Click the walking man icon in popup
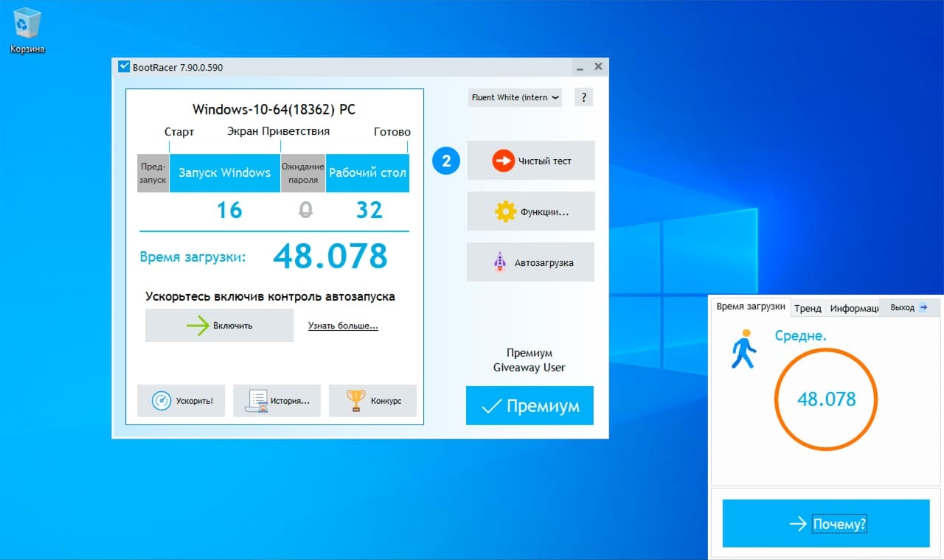This screenshot has width=944, height=560. click(x=743, y=349)
